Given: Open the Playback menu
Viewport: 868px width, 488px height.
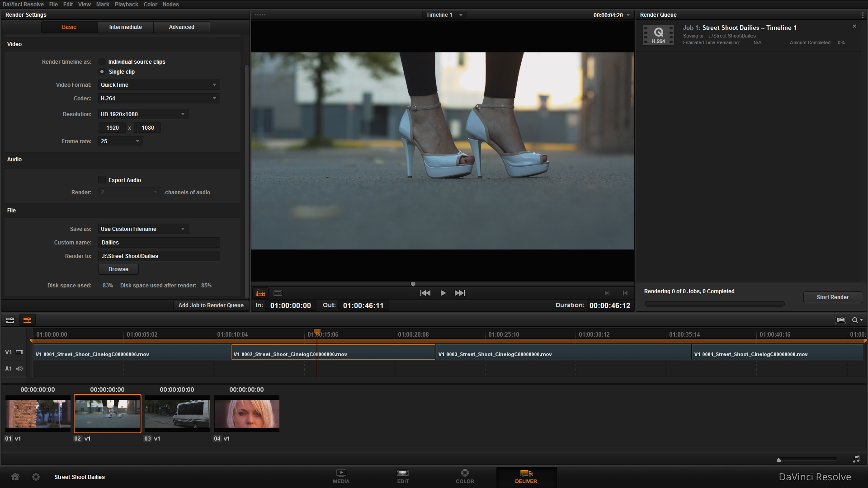Looking at the screenshot, I should 127,5.
